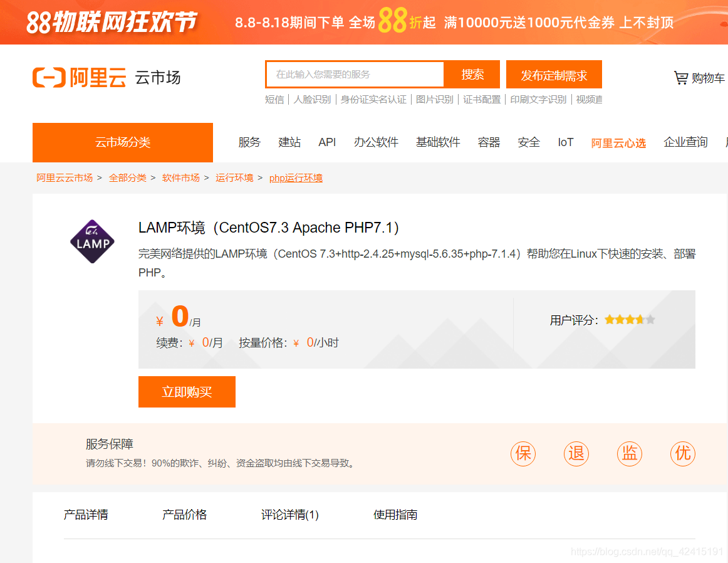Switch to the 评论详情(1) tab
This screenshot has width=728, height=563.
tap(290, 515)
